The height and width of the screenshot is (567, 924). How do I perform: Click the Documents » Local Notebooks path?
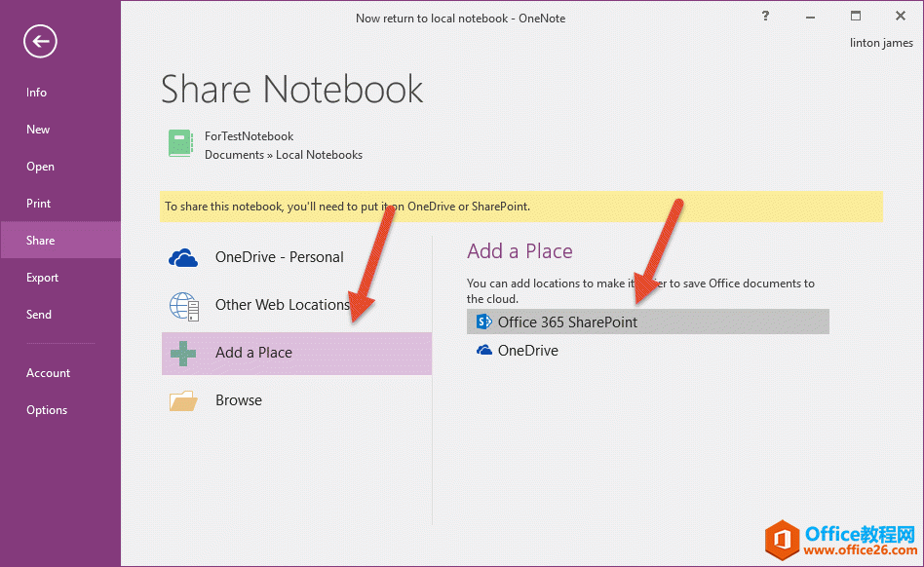coord(284,155)
